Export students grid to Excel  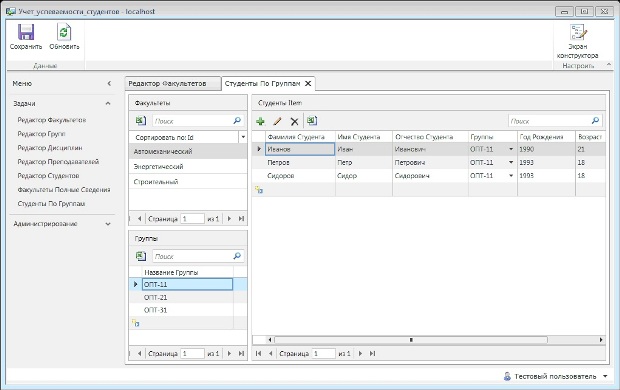pyautogui.click(x=312, y=121)
